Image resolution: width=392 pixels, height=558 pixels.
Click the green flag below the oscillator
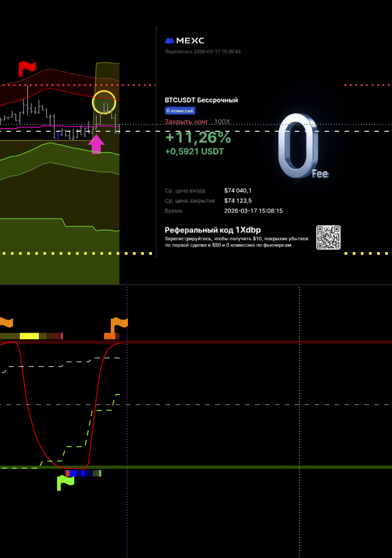[x=65, y=483]
